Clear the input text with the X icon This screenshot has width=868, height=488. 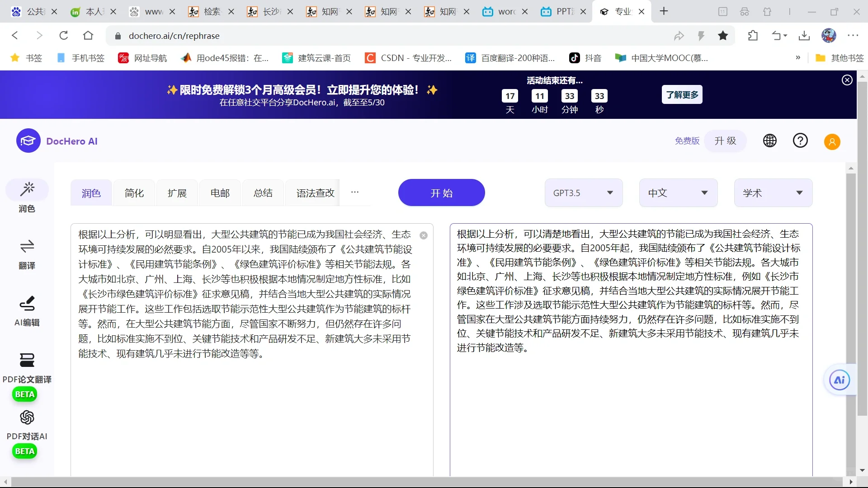423,235
